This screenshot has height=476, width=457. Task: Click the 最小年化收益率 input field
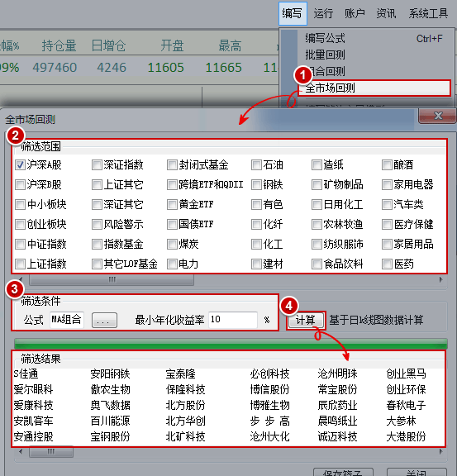coord(232,320)
